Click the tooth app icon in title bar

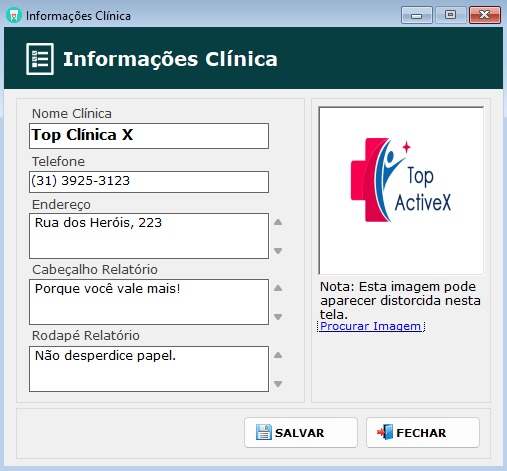(x=14, y=15)
